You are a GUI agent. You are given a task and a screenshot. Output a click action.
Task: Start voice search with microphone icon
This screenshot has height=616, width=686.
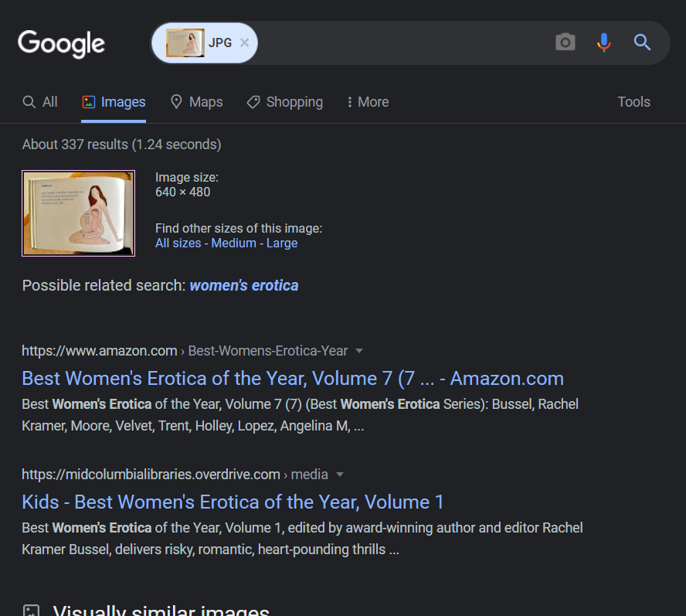pyautogui.click(x=604, y=43)
